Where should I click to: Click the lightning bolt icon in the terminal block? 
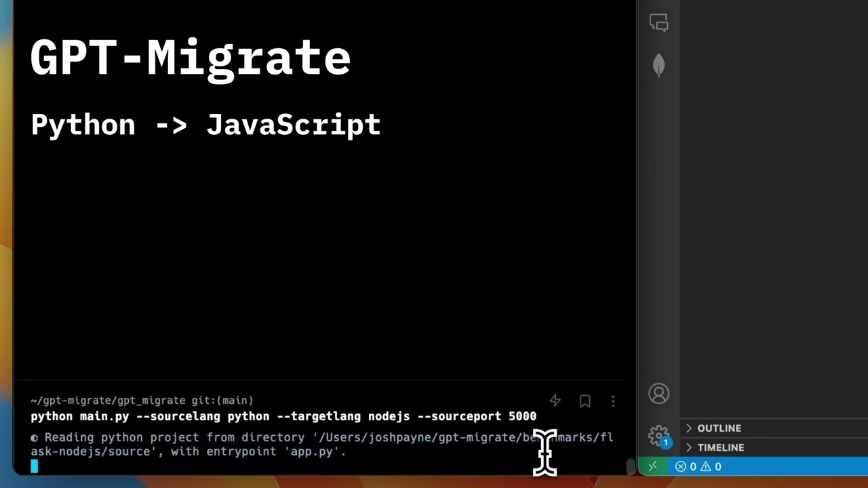[x=555, y=401]
